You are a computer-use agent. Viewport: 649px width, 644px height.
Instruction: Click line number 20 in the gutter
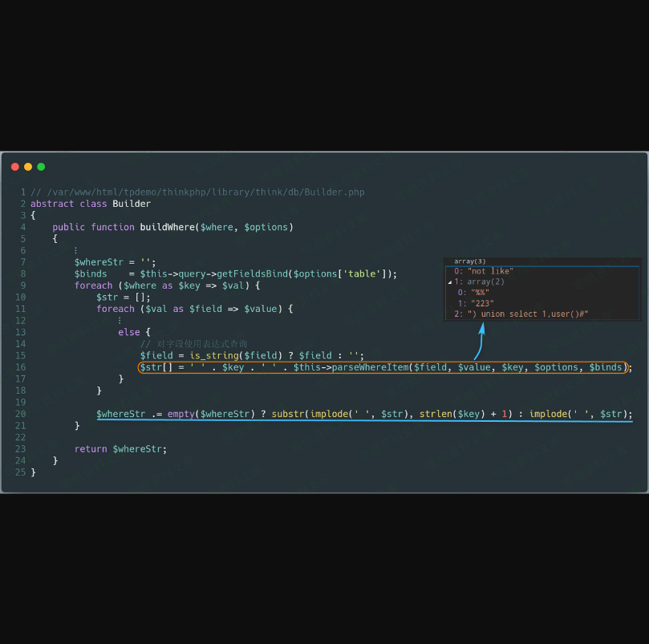point(20,414)
